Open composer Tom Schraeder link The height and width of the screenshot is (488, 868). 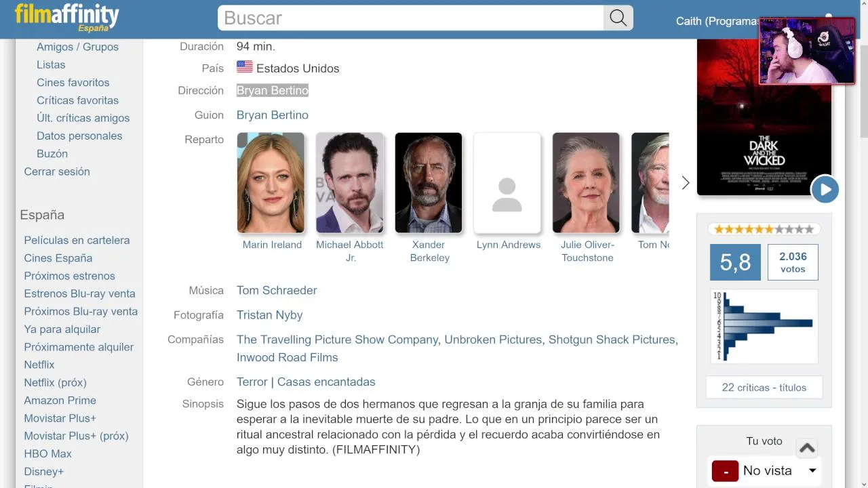coord(277,290)
